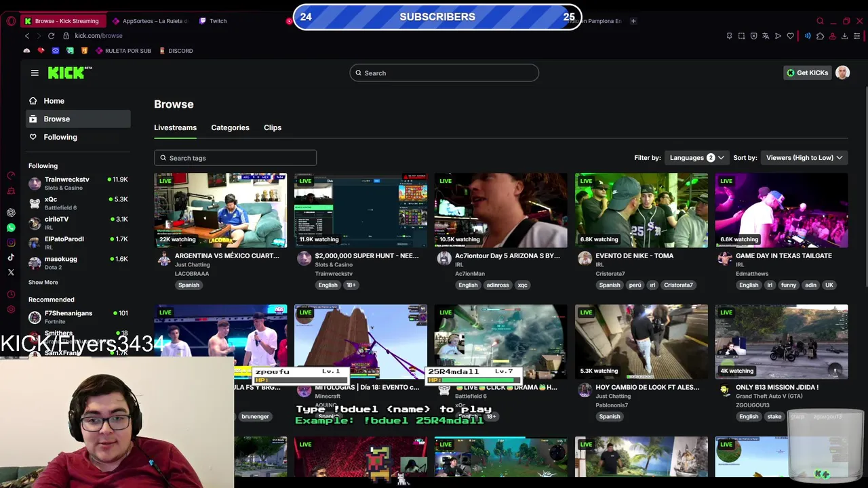
Task: Click the pin icon in browser toolbar
Action: click(729, 36)
